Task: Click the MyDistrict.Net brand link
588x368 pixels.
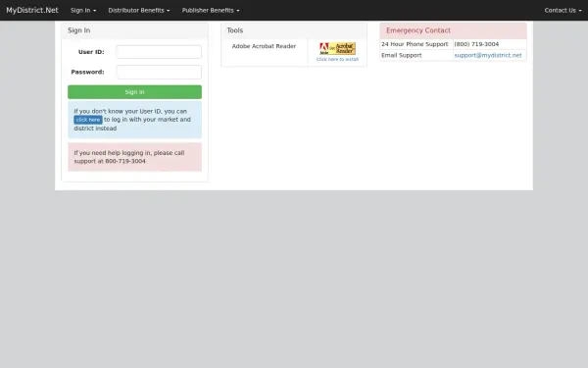Action: click(x=32, y=10)
